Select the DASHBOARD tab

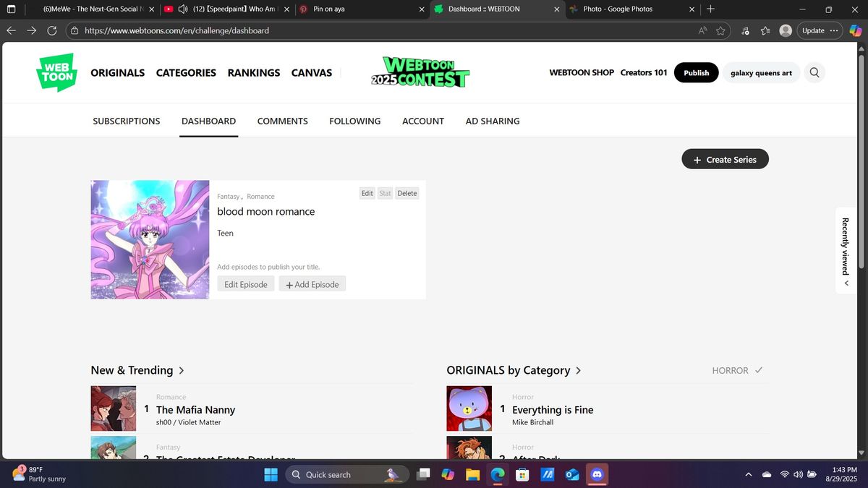208,121
